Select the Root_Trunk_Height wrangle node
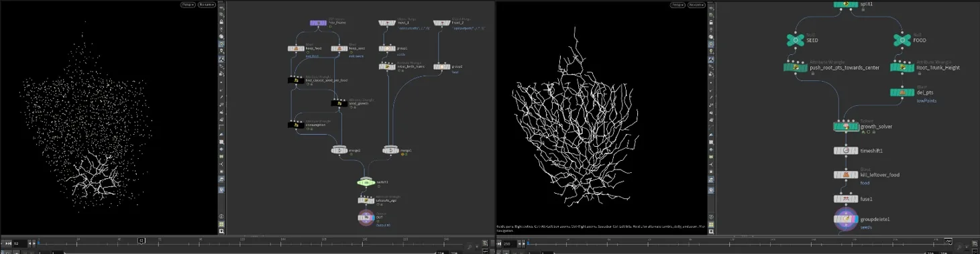 [902, 67]
